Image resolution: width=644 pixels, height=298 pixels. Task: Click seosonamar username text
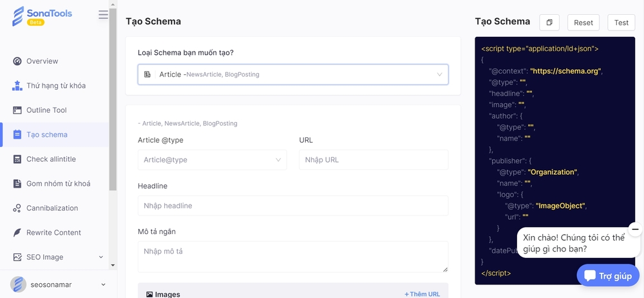51,284
